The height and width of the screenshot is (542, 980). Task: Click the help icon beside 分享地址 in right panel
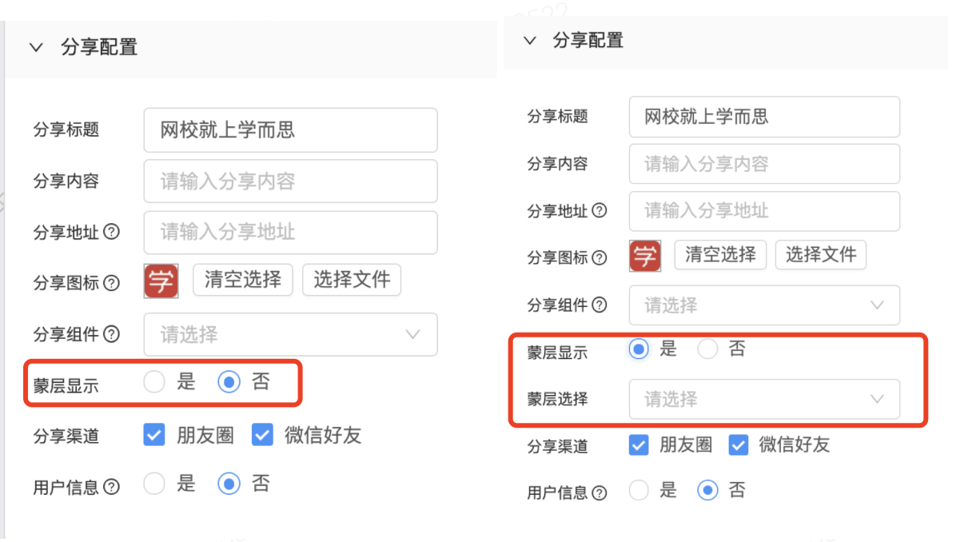coord(599,211)
